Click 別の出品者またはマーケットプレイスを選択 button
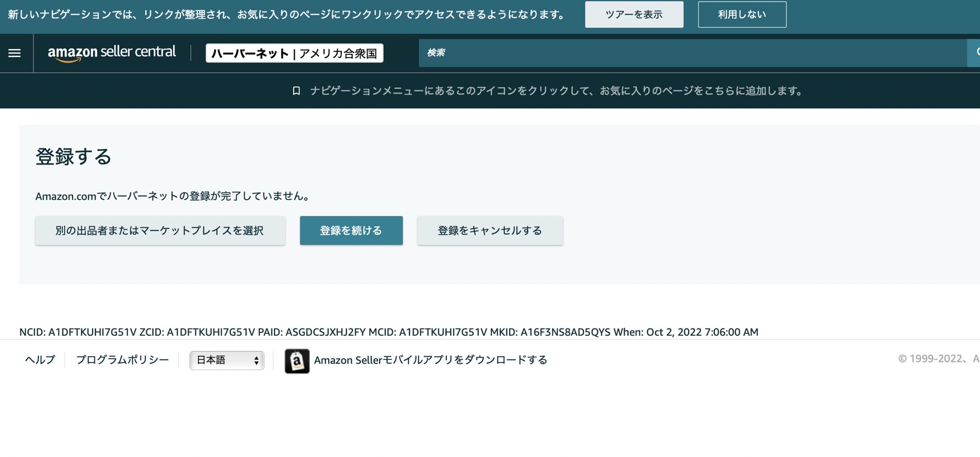Viewport: 980px width, 457px height. click(x=160, y=231)
